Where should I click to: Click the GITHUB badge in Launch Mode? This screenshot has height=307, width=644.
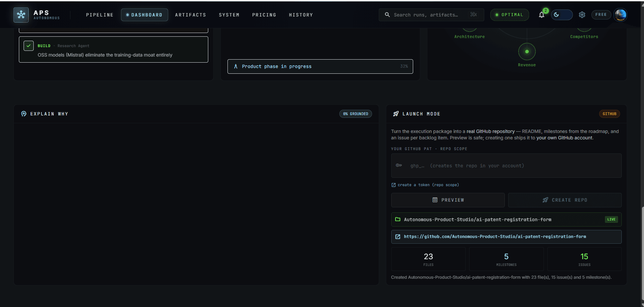pos(609,114)
